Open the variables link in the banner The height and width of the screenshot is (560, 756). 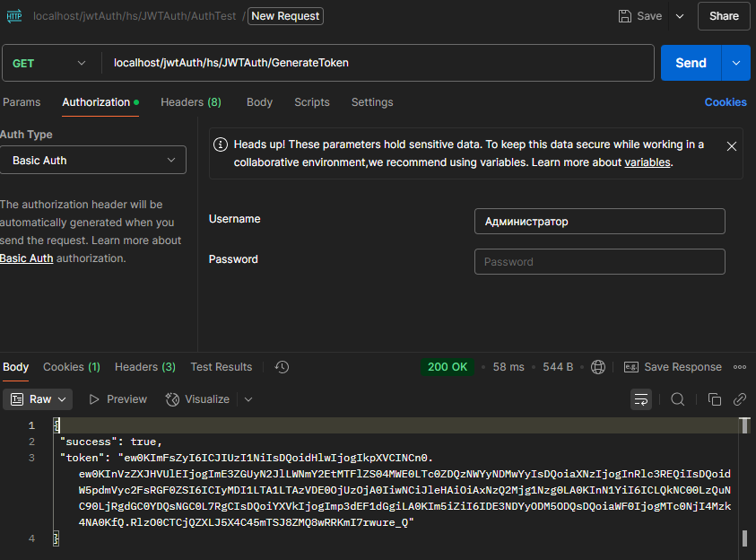click(x=647, y=162)
